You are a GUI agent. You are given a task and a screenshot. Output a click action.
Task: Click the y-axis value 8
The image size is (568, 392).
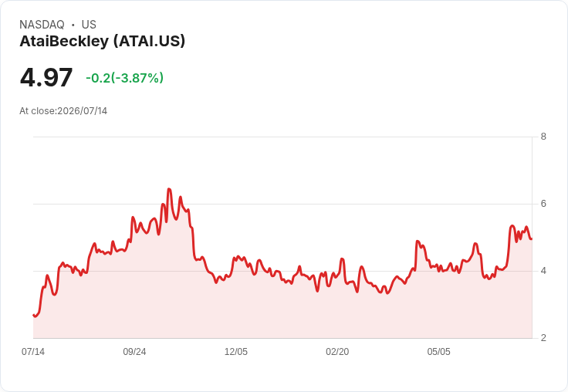point(543,137)
